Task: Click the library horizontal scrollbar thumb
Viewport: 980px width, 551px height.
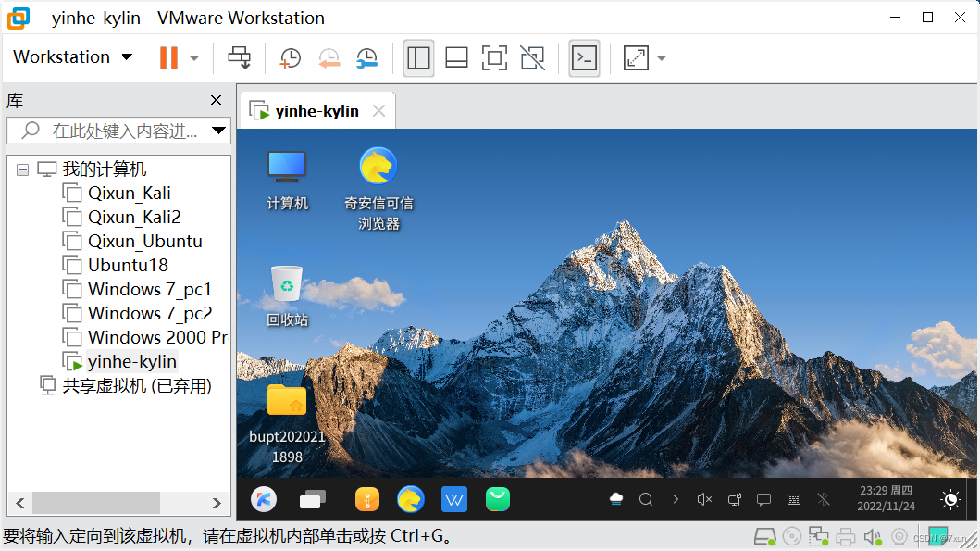Action: [96, 503]
